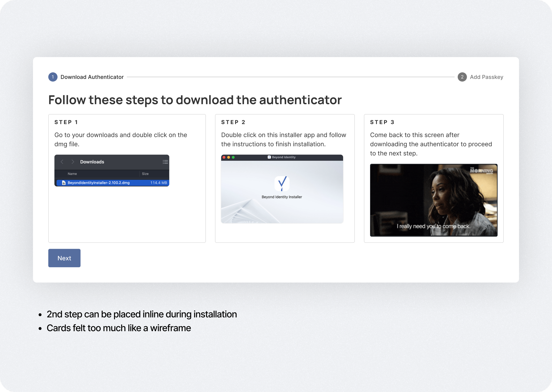Viewport: 552px width, 392px height.
Task: Click the Beyond Identity Installer text label
Action: [282, 197]
